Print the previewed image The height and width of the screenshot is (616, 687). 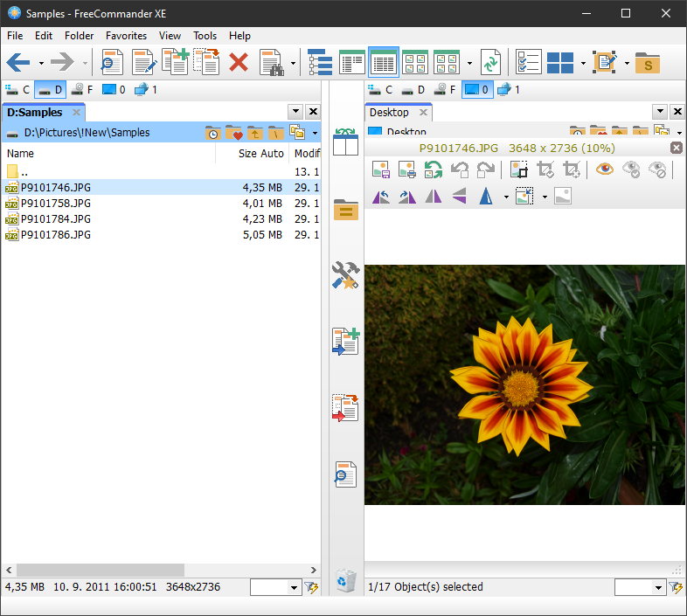pyautogui.click(x=406, y=170)
